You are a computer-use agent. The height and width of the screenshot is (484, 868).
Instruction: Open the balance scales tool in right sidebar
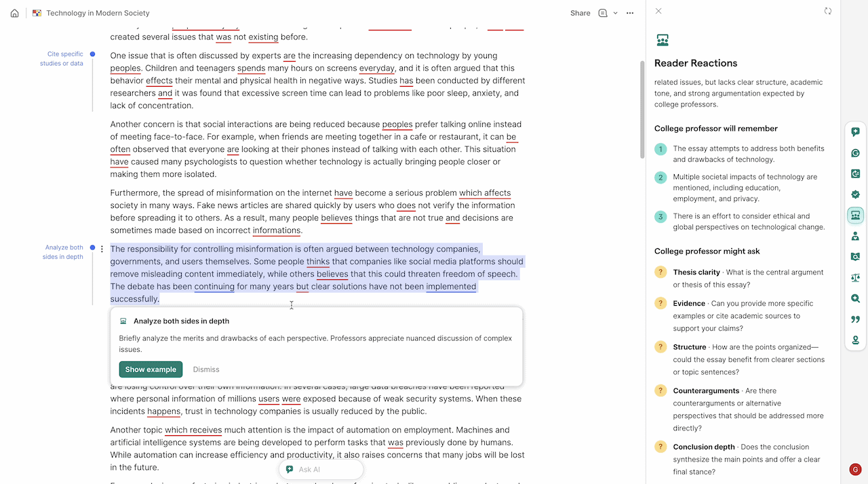(x=855, y=277)
